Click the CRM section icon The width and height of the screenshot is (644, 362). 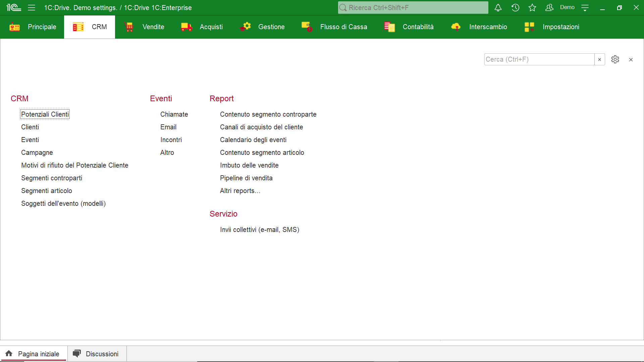78,27
